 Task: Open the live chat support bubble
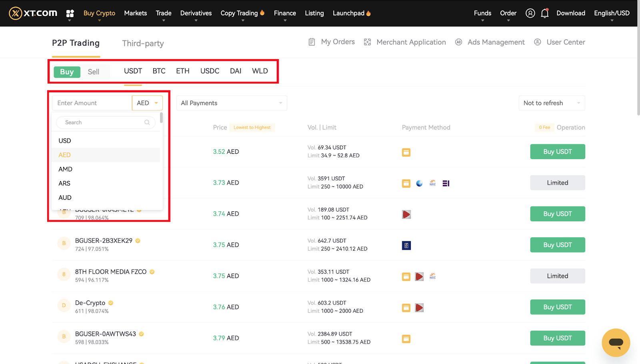tap(616, 342)
